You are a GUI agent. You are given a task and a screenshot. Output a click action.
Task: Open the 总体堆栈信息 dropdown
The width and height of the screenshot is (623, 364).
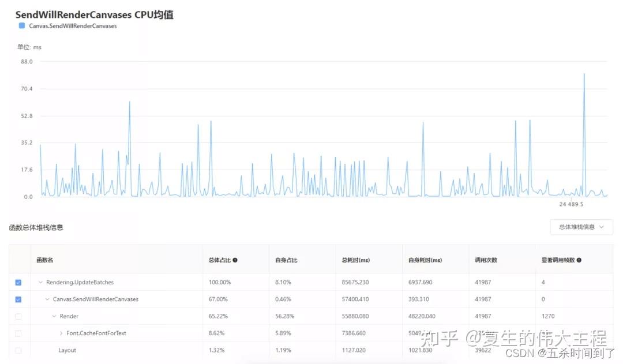click(x=581, y=227)
